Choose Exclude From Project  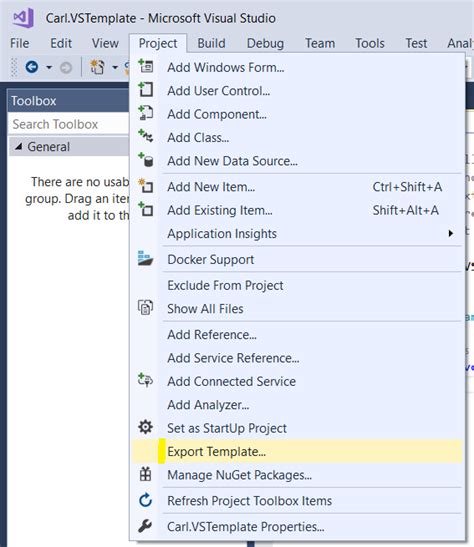(x=297, y=285)
